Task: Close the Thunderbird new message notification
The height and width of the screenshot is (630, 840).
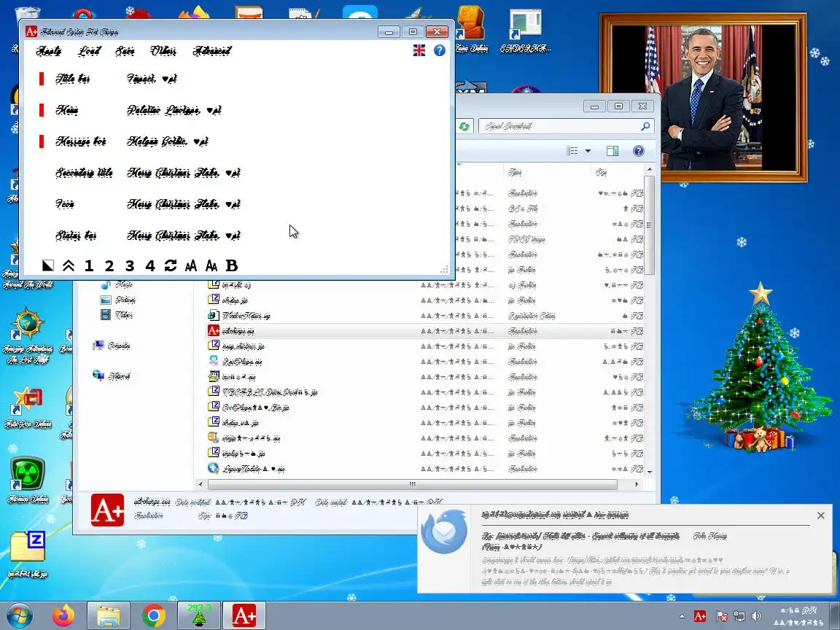Action: coord(821,516)
